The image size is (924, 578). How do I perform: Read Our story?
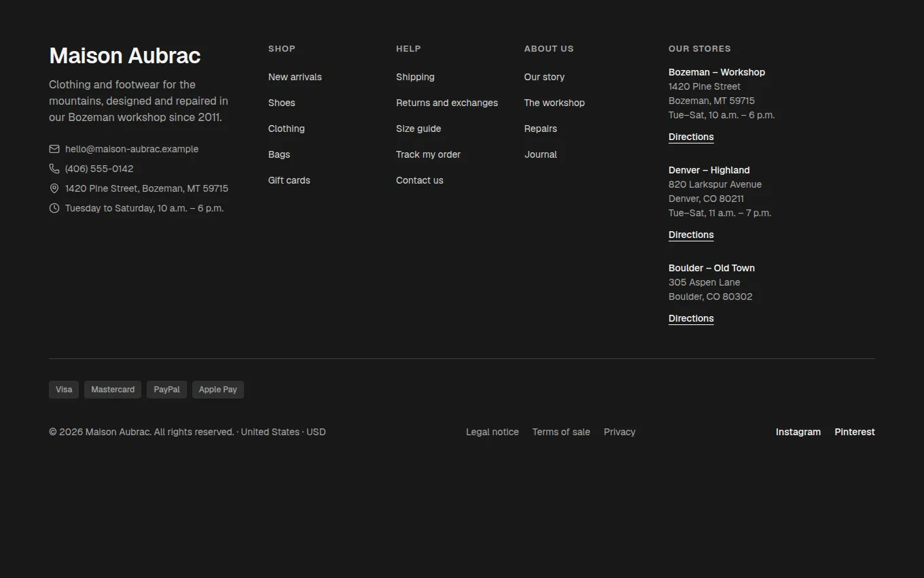(544, 77)
